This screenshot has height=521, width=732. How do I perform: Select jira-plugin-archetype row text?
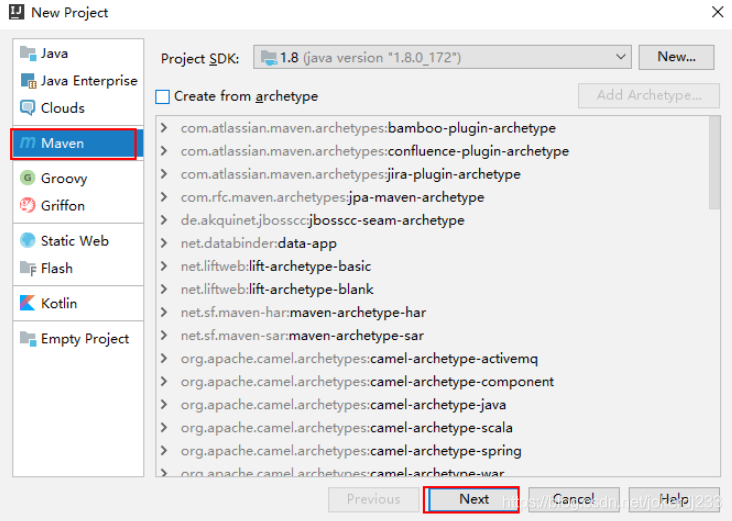pos(351,174)
